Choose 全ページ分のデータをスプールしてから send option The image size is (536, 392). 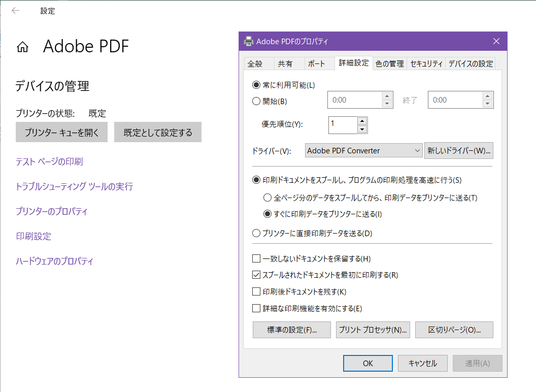267,197
